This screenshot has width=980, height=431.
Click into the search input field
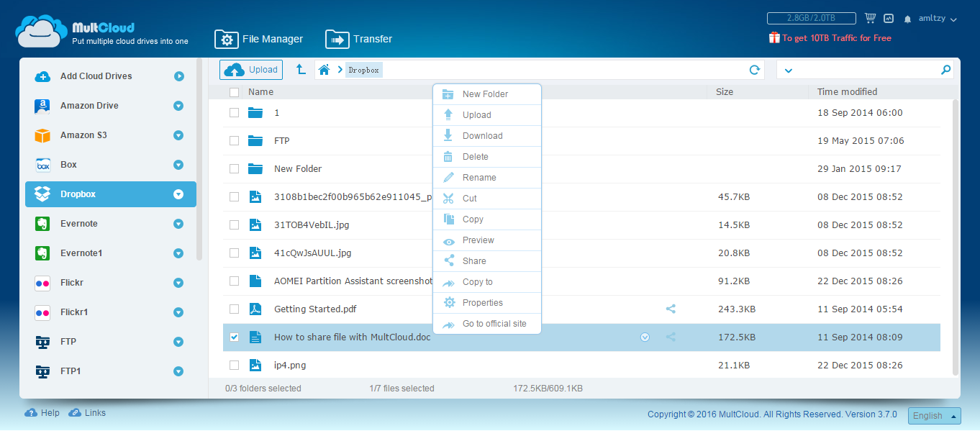(866, 70)
